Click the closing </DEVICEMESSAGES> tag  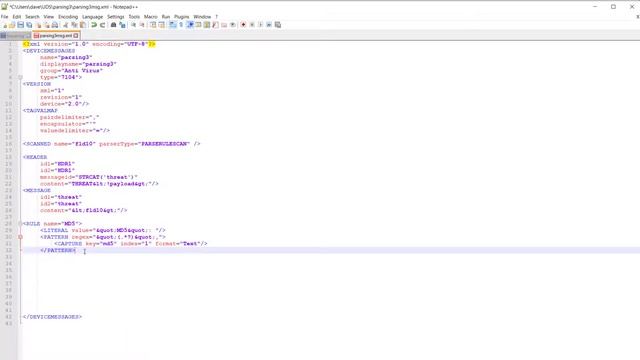[x=52, y=317]
